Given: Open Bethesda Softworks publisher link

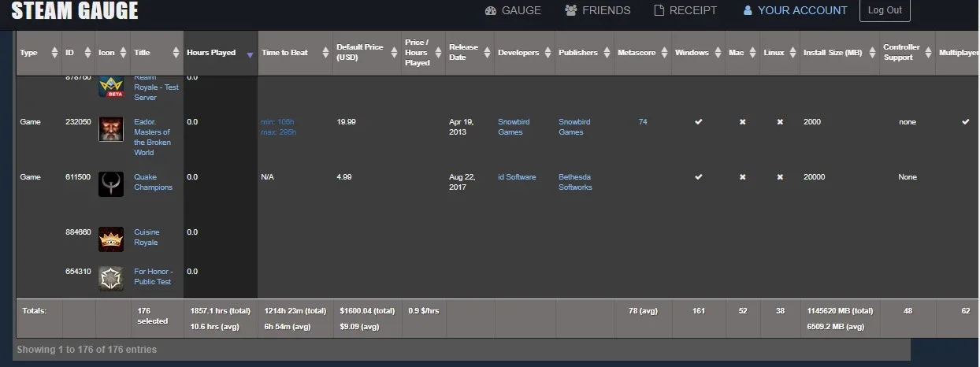Looking at the screenshot, I should pos(576,182).
